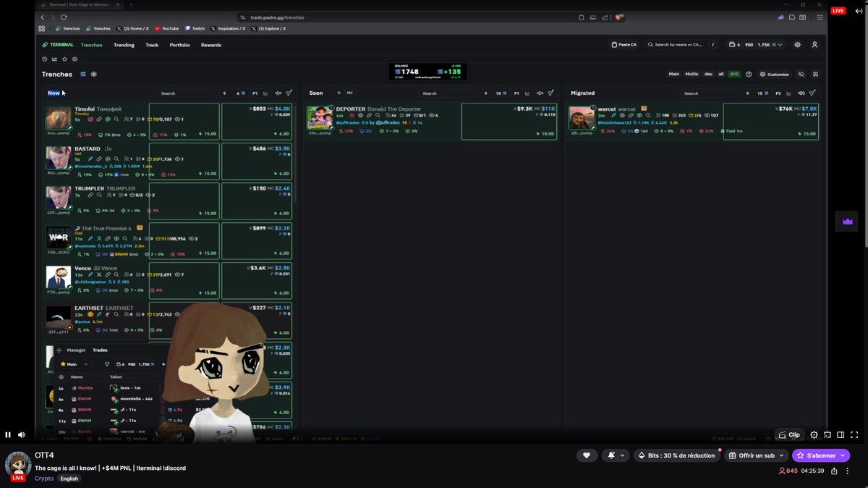
Task: Open Bits 30 % de réduction offer
Action: [x=676, y=455]
